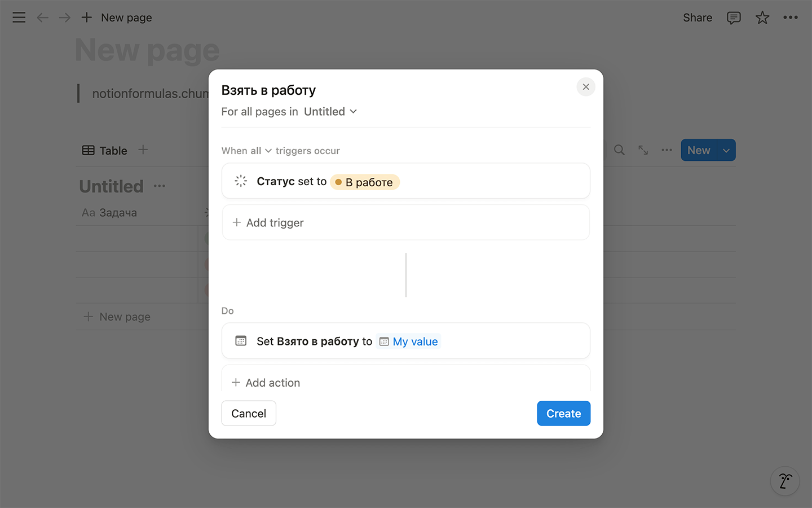Go forward with the right arrow
This screenshot has width=812, height=508.
pyautogui.click(x=65, y=17)
